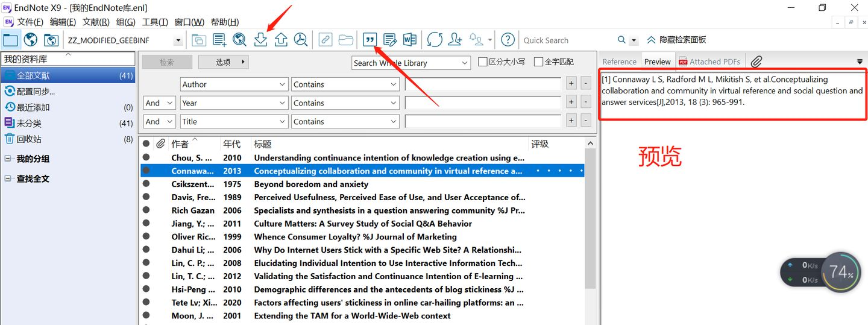The width and height of the screenshot is (868, 325).
Task: Click Format Bibliography document-pencil icon
Action: (390, 40)
